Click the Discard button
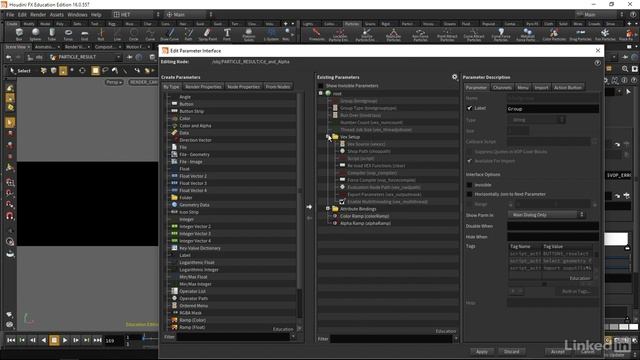 coord(511,351)
